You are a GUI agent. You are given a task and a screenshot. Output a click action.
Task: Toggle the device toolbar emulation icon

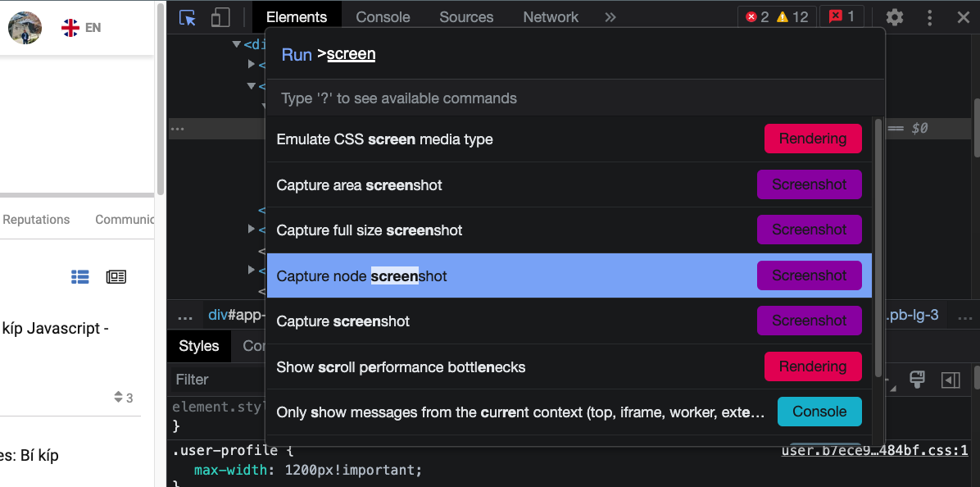click(x=218, y=16)
